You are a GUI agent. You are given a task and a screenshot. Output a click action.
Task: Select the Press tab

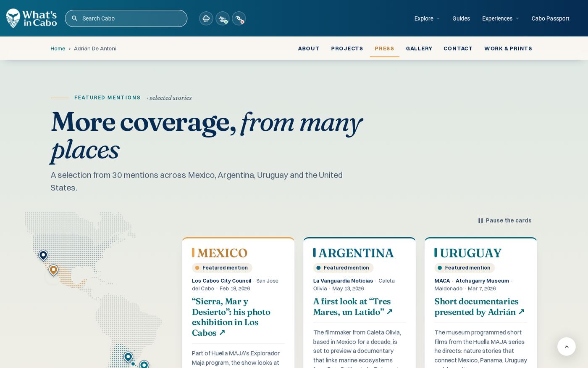point(384,48)
